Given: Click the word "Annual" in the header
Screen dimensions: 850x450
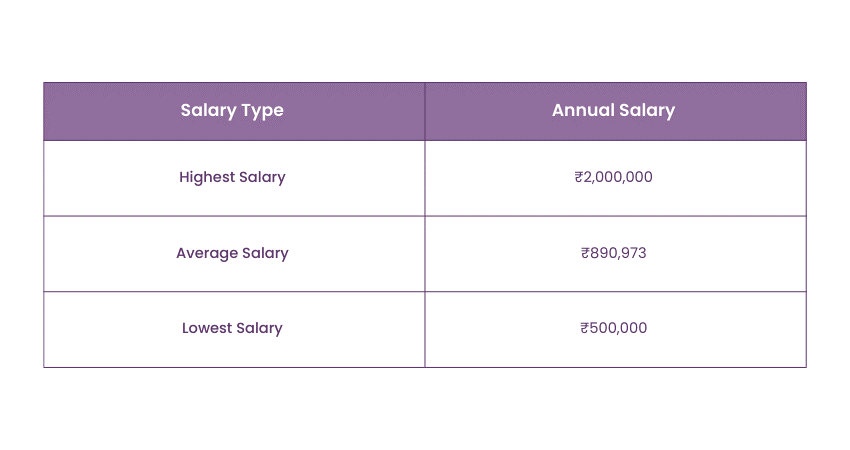Looking at the screenshot, I should [x=582, y=111].
